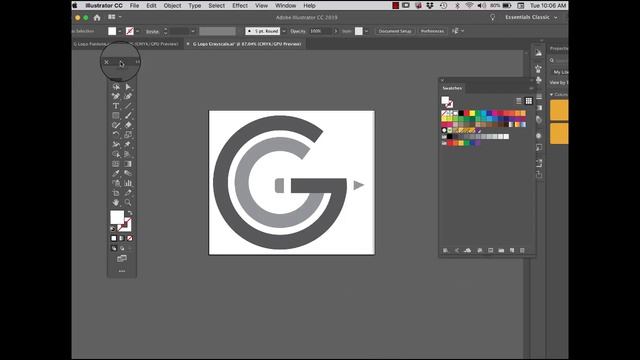
Task: Open the Object menu
Action: (x=172, y=6)
